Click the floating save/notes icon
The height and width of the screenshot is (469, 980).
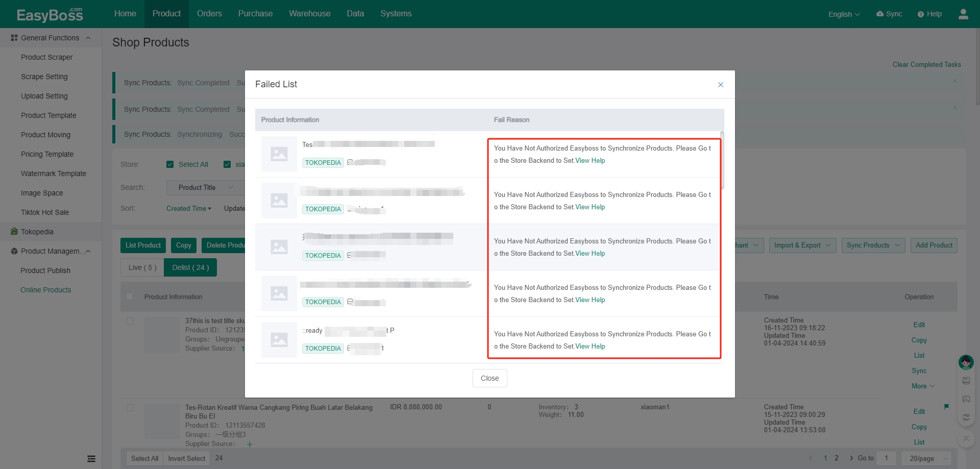tap(966, 381)
